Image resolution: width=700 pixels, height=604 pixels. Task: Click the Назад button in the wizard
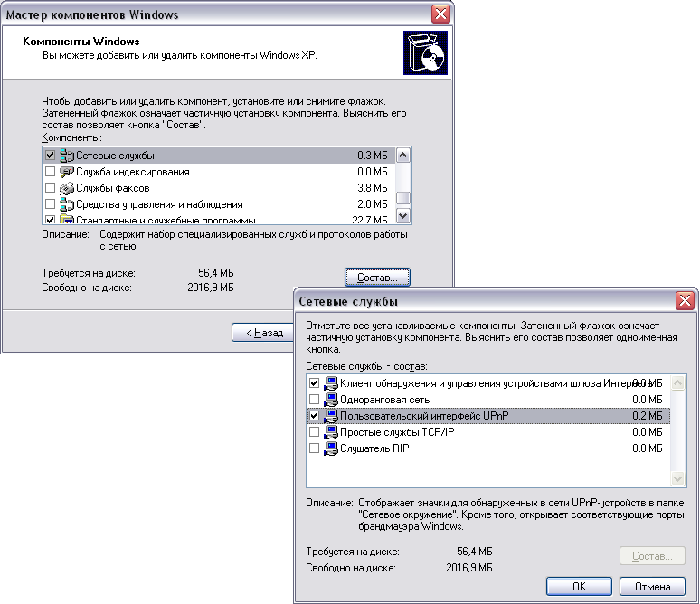[x=263, y=333]
